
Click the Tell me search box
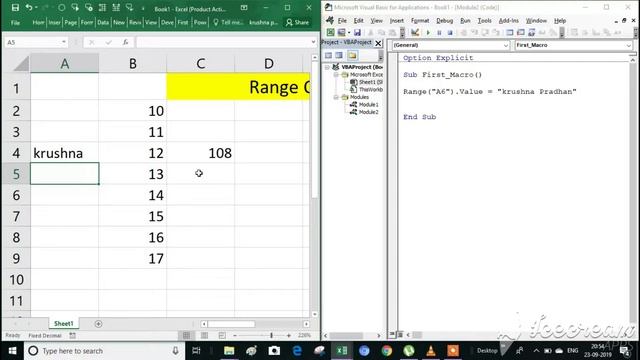click(x=228, y=22)
